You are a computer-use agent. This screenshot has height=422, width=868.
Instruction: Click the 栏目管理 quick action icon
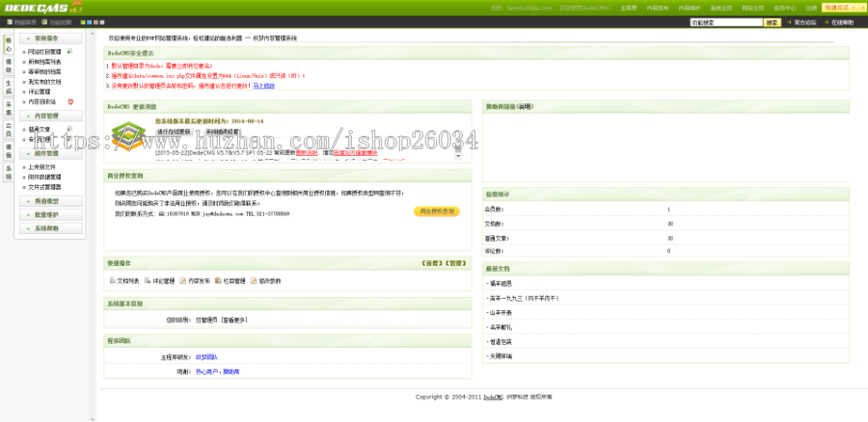tap(218, 281)
